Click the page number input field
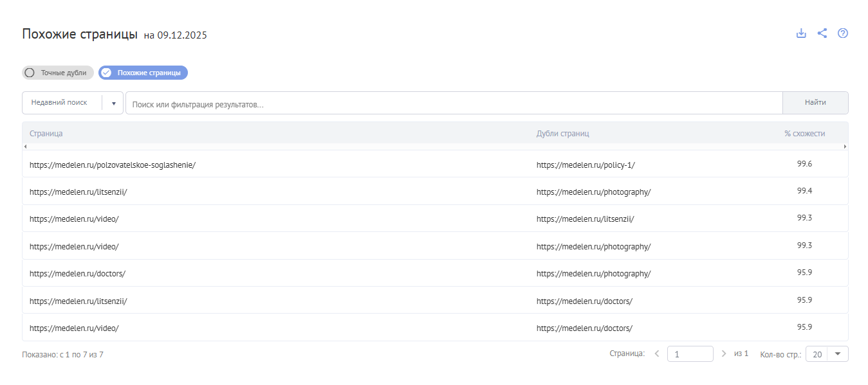868x385 pixels. click(690, 354)
